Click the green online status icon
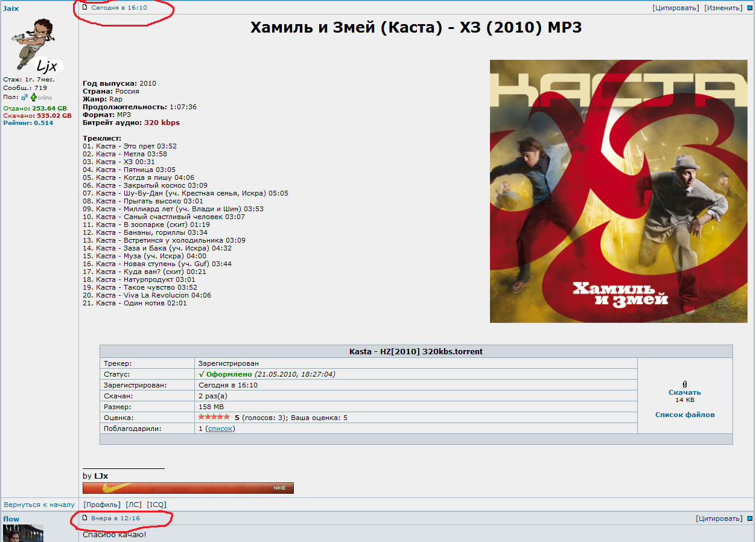Image resolution: width=756 pixels, height=542 pixels. coord(34,97)
